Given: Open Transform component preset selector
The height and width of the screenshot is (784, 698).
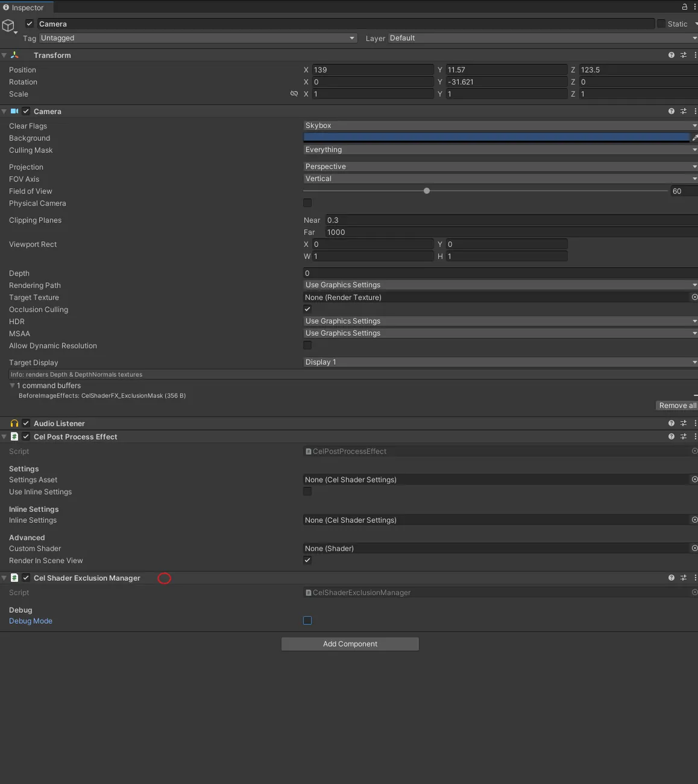Looking at the screenshot, I should point(684,55).
